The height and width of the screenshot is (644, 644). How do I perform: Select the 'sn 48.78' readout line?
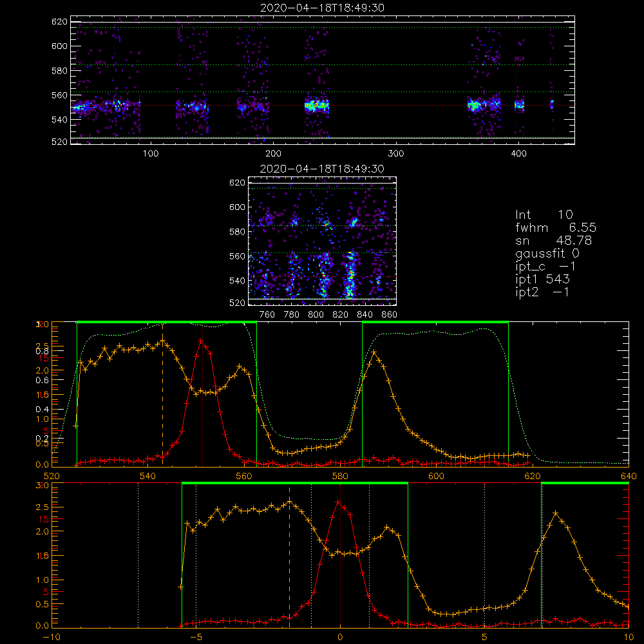pos(553,240)
